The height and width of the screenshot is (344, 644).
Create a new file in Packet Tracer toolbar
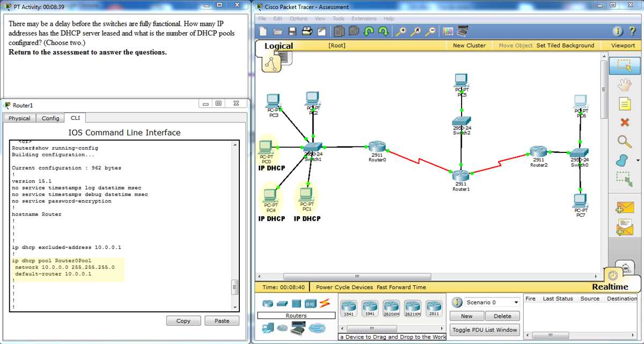(x=263, y=32)
